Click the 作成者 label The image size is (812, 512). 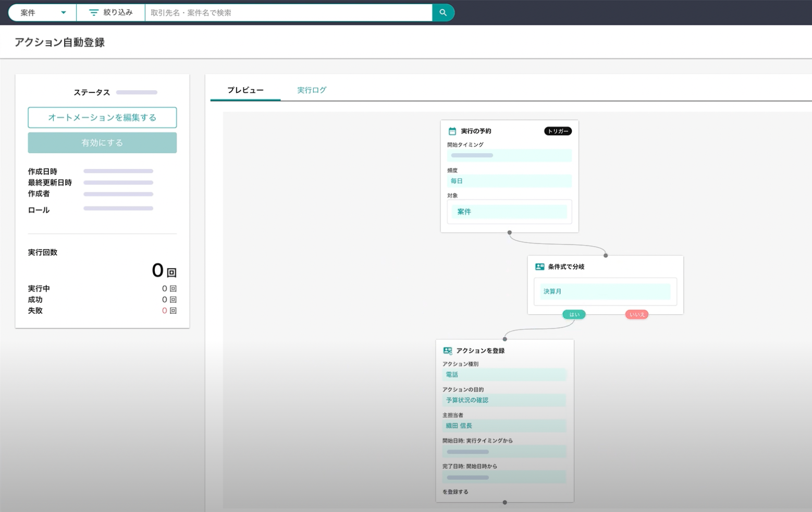coord(39,193)
